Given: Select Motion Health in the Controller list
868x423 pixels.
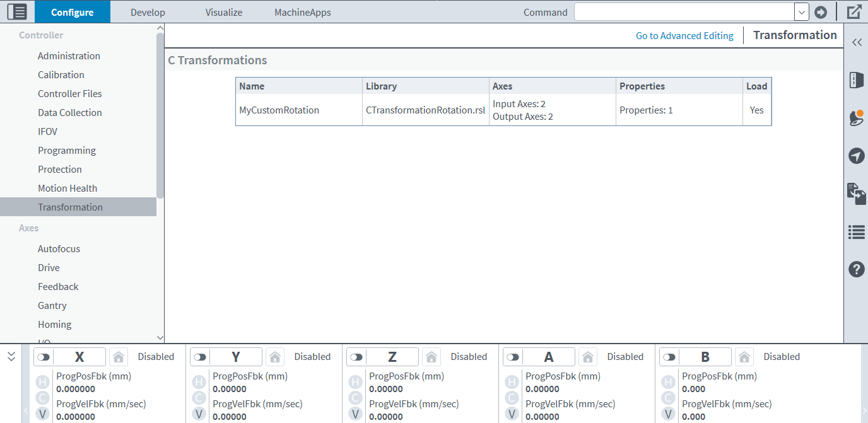Looking at the screenshot, I should (67, 188).
